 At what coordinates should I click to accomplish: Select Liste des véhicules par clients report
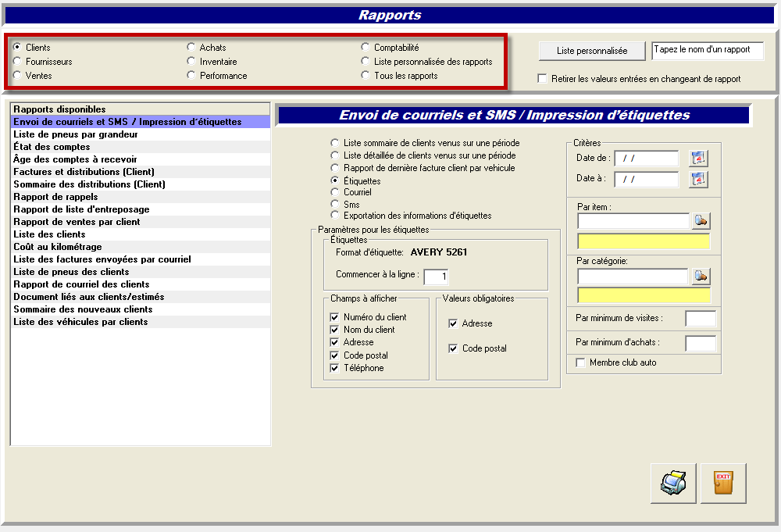tap(141, 322)
